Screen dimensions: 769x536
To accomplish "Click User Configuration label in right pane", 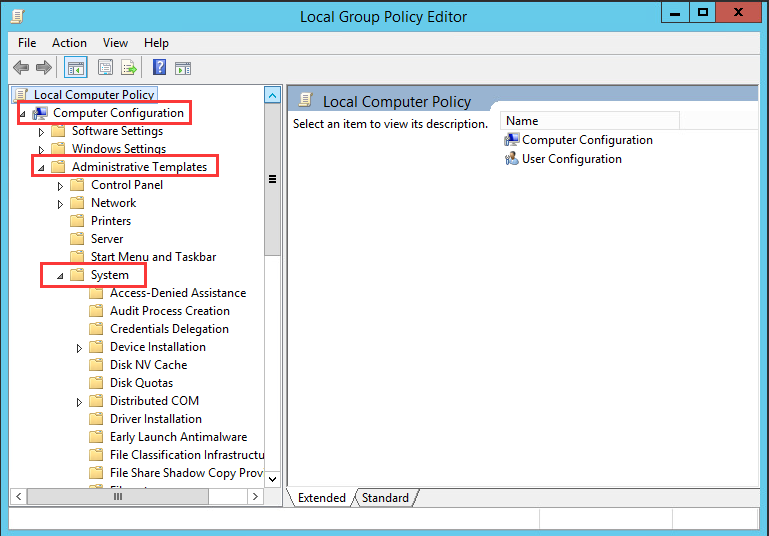I will coord(571,159).
